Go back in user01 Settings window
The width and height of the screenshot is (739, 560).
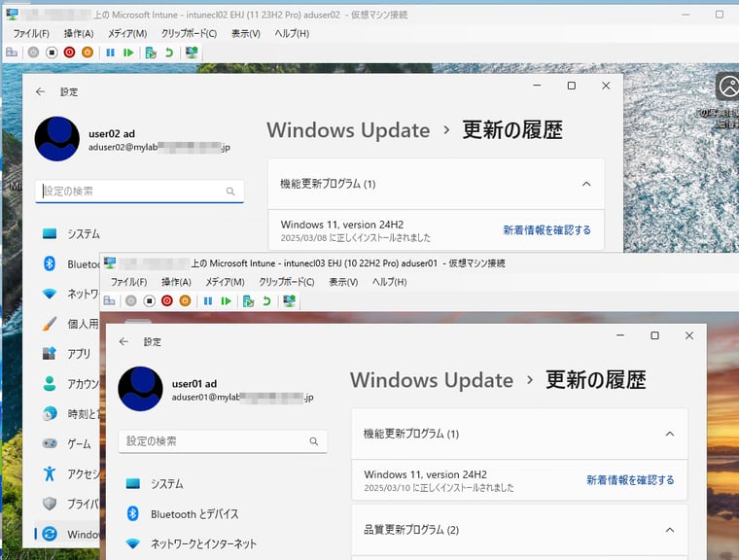point(123,341)
